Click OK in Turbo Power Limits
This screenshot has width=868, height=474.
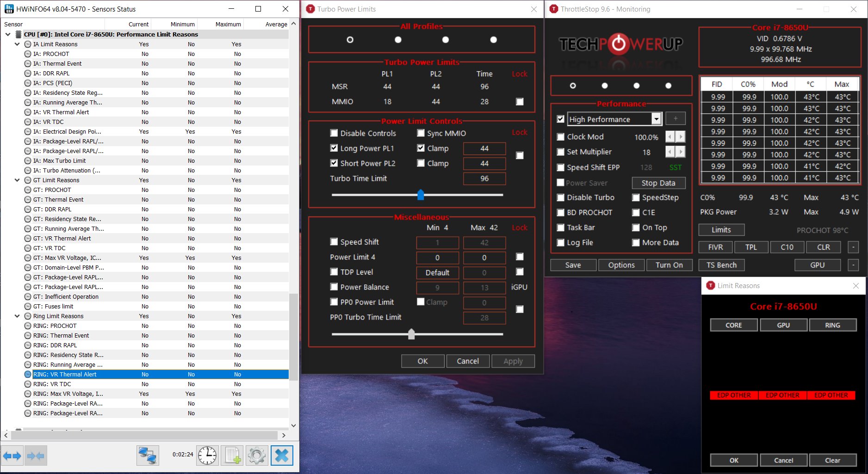click(x=423, y=361)
